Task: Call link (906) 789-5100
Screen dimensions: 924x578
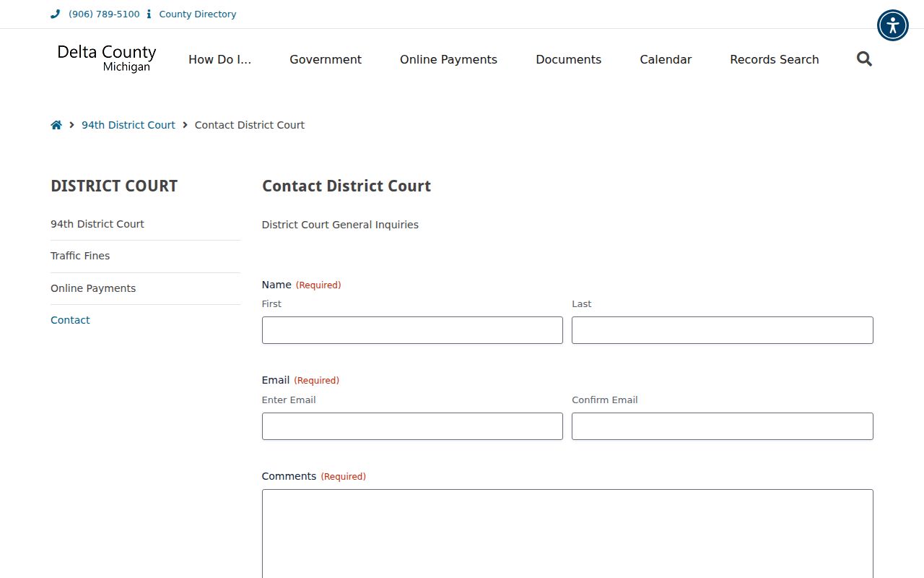Action: [x=104, y=14]
